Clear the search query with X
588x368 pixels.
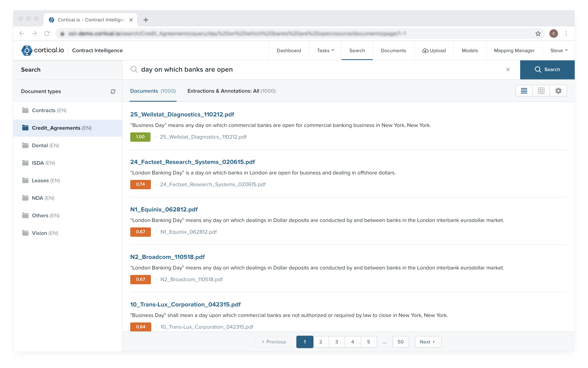508,70
